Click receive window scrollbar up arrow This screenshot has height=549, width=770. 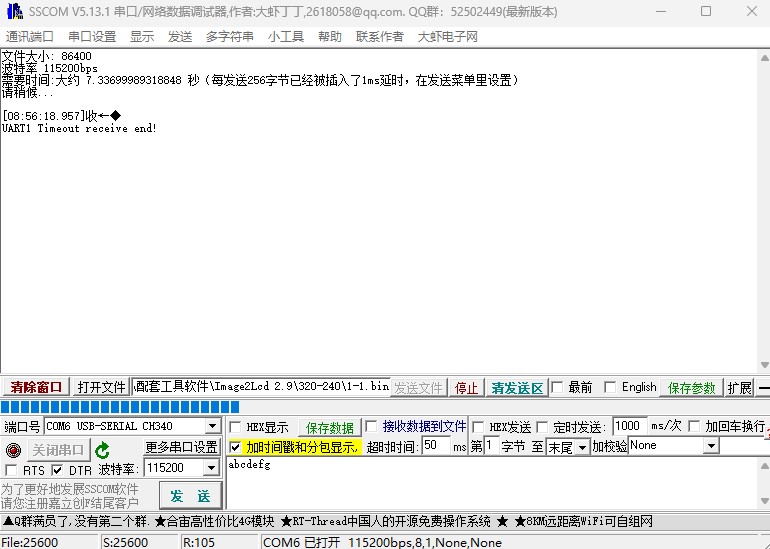point(765,58)
